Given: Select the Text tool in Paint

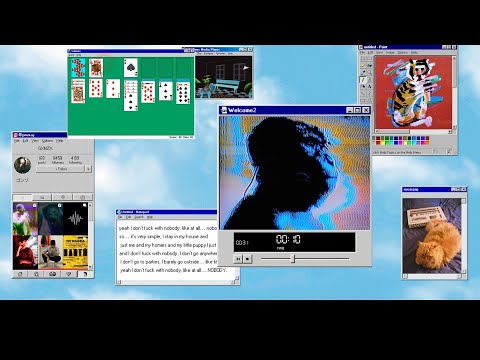Looking at the screenshot, I should click(x=370, y=86).
